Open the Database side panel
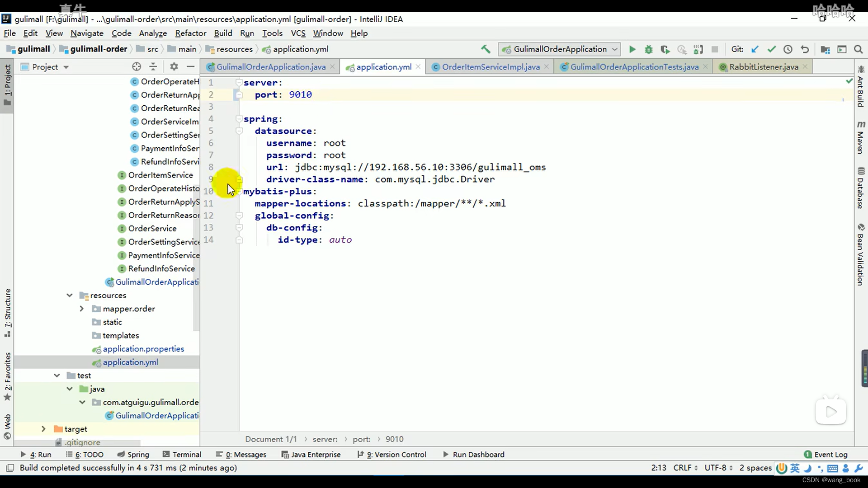The width and height of the screenshot is (868, 488). point(860,188)
